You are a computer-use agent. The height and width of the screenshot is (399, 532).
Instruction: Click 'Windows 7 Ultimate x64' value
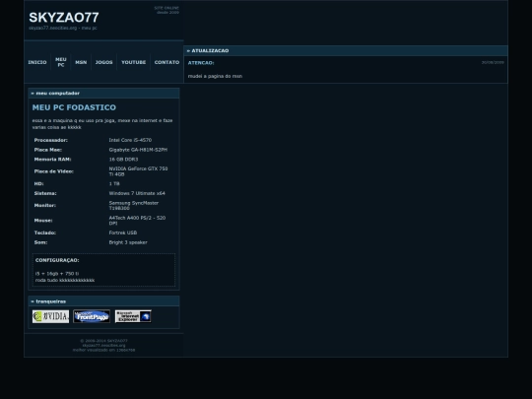137,193
